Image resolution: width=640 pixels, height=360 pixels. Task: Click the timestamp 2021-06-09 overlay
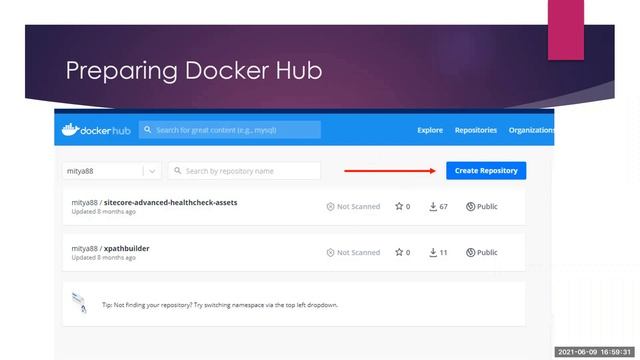point(594,352)
